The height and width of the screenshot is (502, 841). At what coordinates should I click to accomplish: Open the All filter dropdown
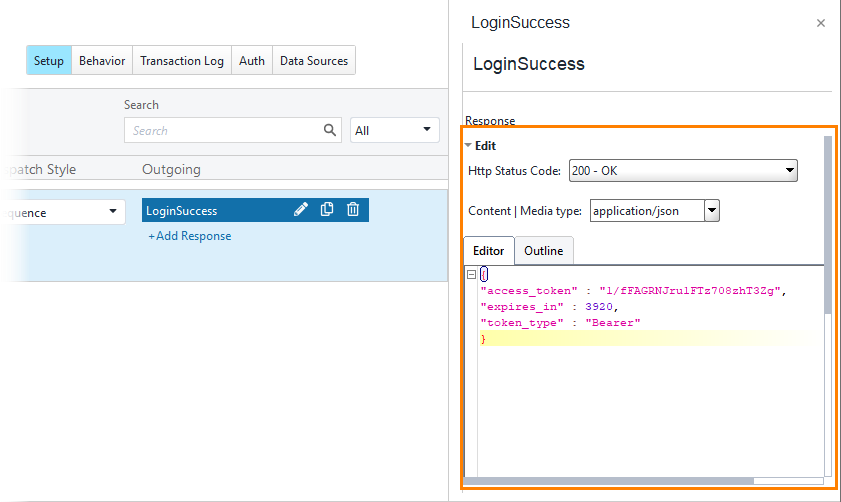click(x=394, y=130)
